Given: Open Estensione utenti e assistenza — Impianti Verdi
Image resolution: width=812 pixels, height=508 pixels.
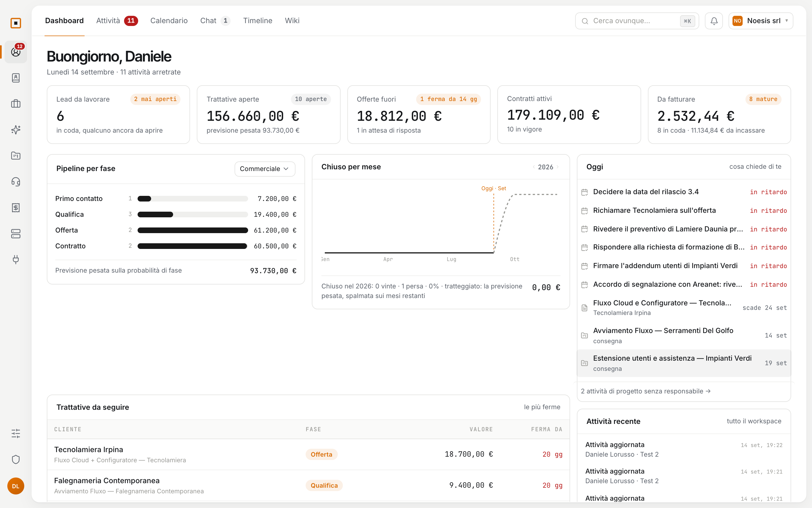Looking at the screenshot, I should [x=684, y=363].
